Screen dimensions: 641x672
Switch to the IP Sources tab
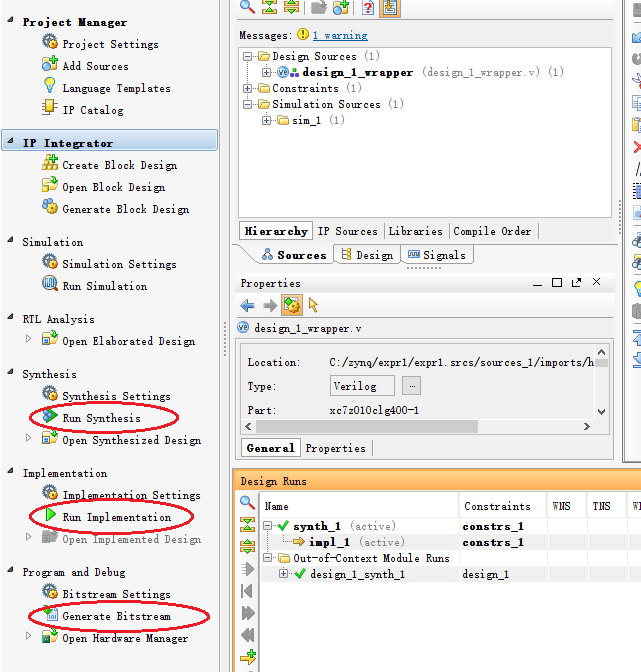[x=347, y=231]
